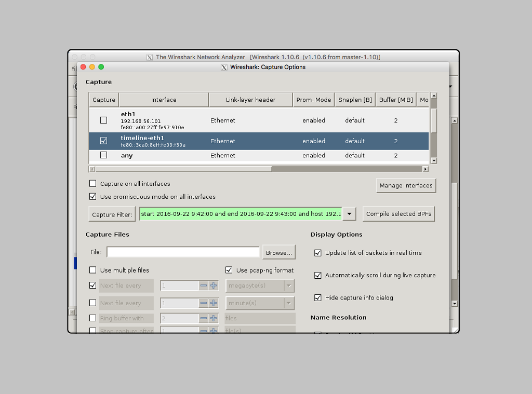Check the Ring buffer with checkbox

[x=92, y=318]
